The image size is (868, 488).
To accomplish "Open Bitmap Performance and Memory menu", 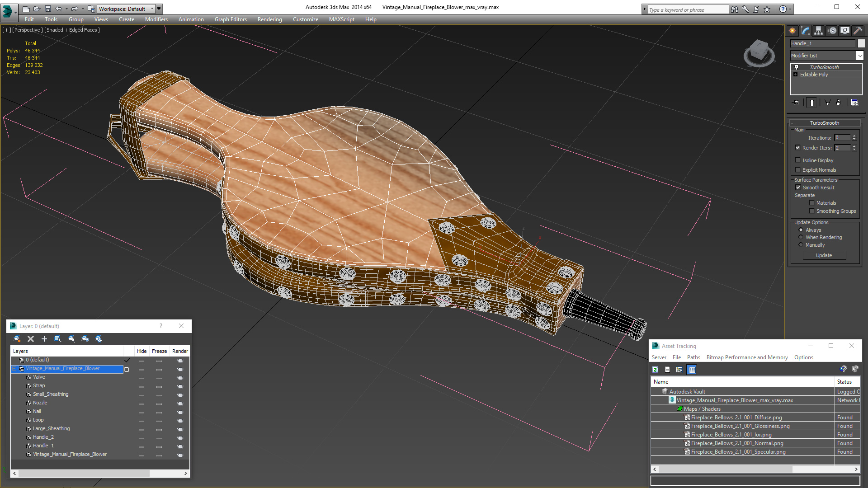I will click(747, 357).
